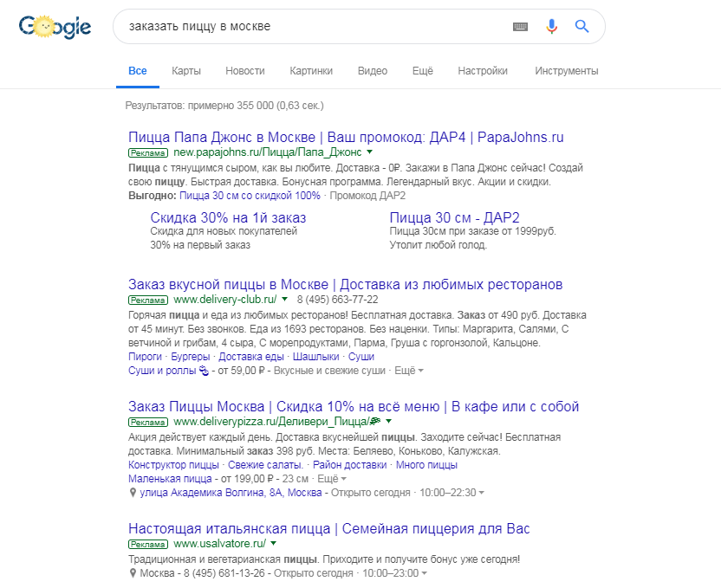Click map pin icon beside Москва - 8 (495) 681-13-26
Viewport: 721px width, 588px height.
click(x=133, y=573)
